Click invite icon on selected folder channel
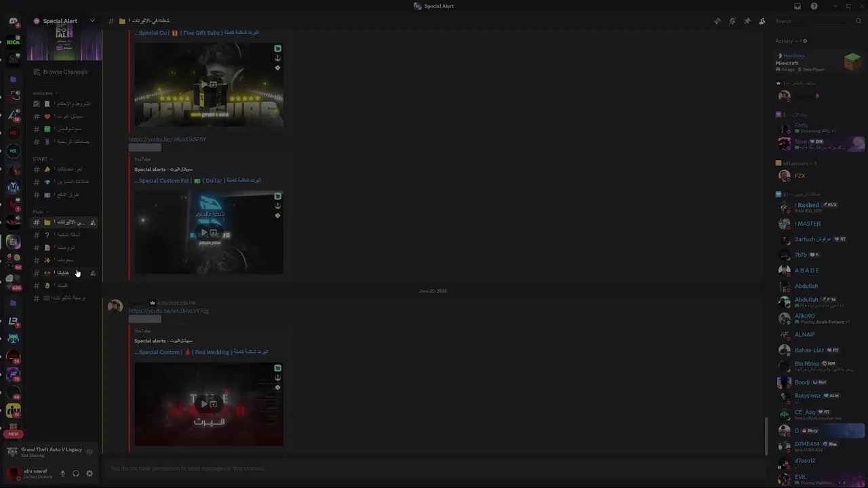The width and height of the screenshot is (868, 488). click(93, 222)
